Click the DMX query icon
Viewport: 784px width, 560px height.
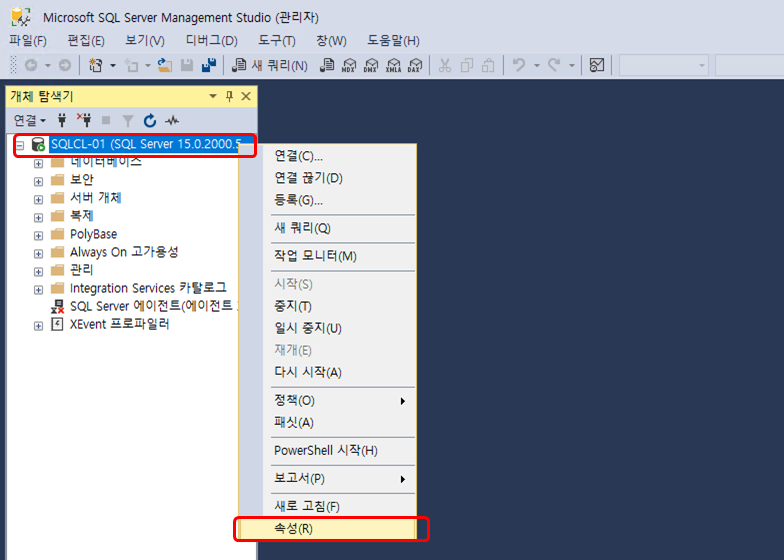[x=371, y=65]
